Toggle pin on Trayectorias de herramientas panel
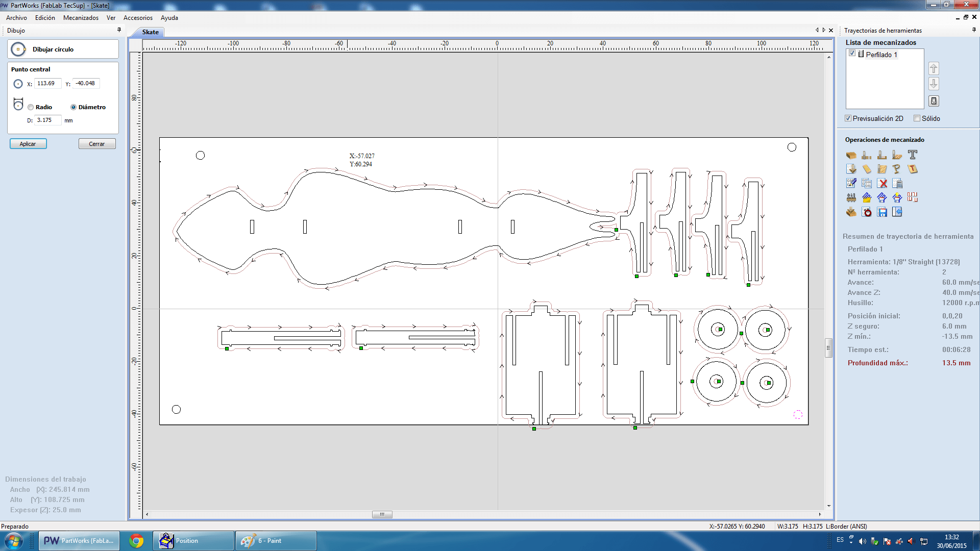This screenshot has height=551, width=980. click(x=974, y=30)
